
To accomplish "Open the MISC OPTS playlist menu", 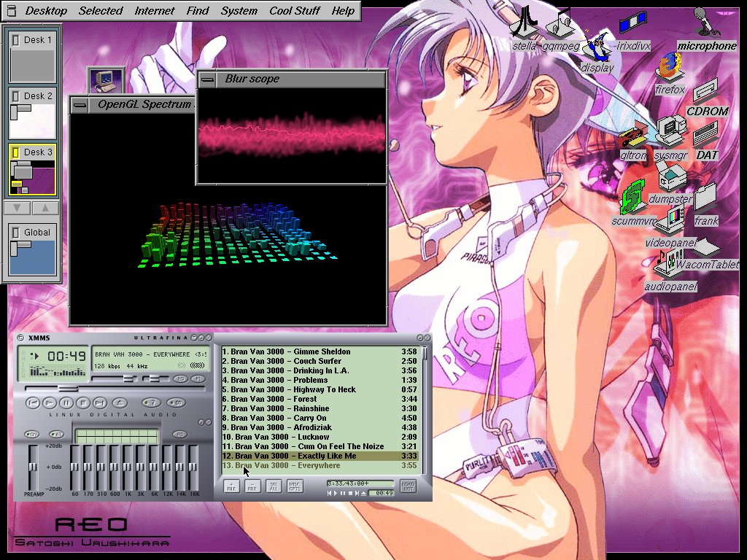I will [x=295, y=486].
